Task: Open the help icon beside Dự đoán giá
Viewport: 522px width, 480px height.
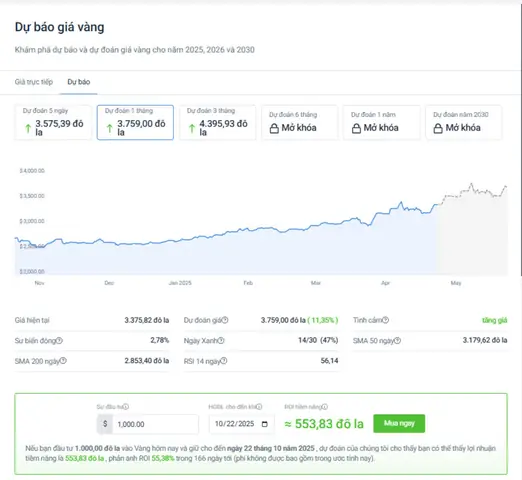Action: (x=225, y=320)
